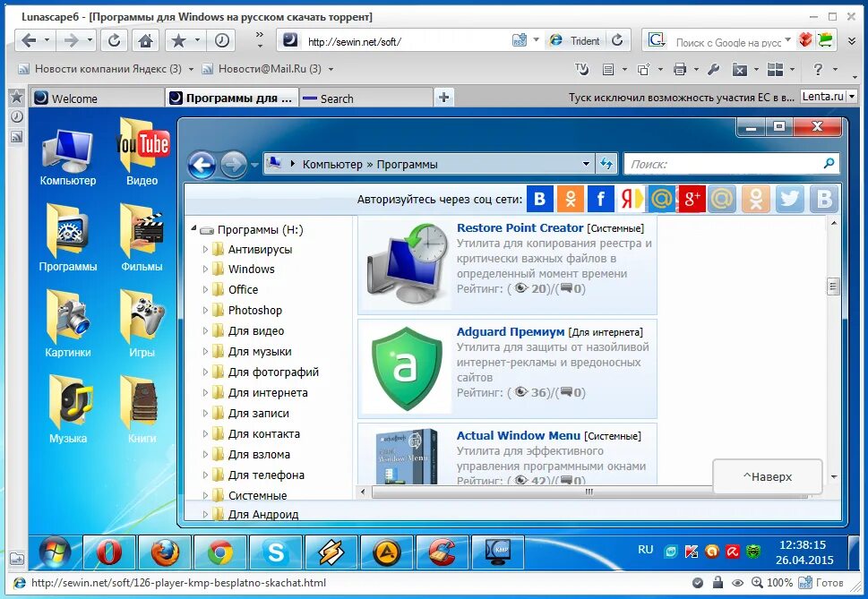868x599 pixels.
Task: Log in via the Yandex icon
Action: click(x=632, y=199)
